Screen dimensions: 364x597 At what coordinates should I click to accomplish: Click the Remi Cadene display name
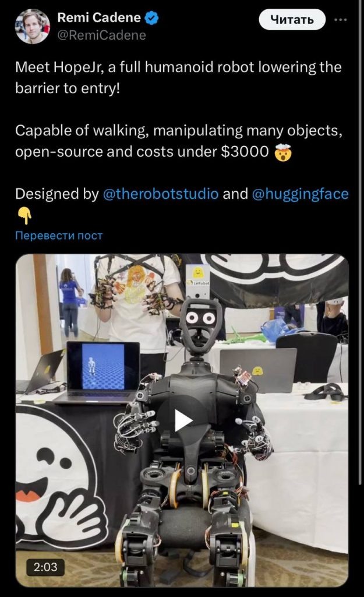pos(99,17)
